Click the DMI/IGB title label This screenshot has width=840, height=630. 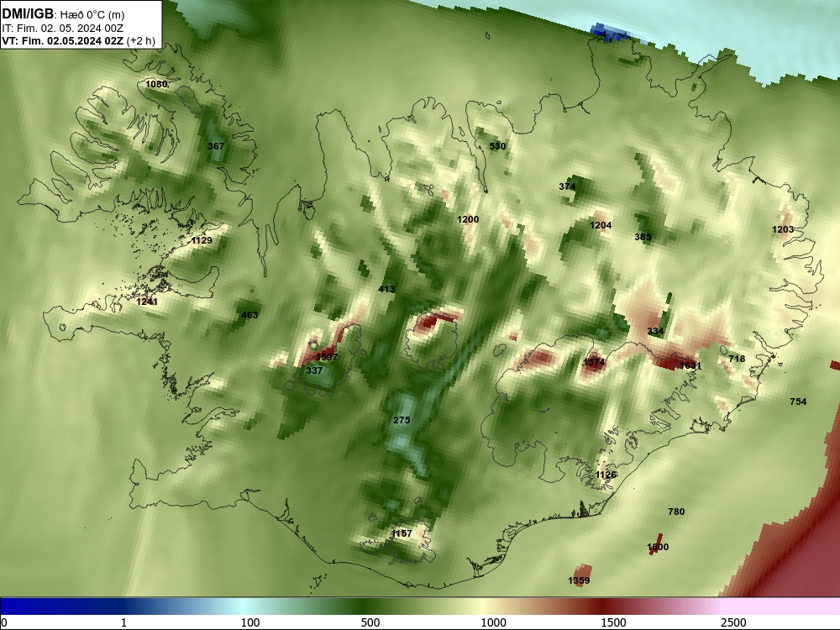click(28, 13)
